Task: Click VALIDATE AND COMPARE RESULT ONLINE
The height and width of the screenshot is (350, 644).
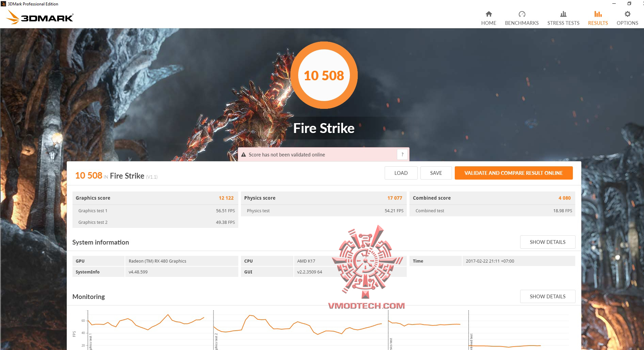Action: click(x=514, y=173)
